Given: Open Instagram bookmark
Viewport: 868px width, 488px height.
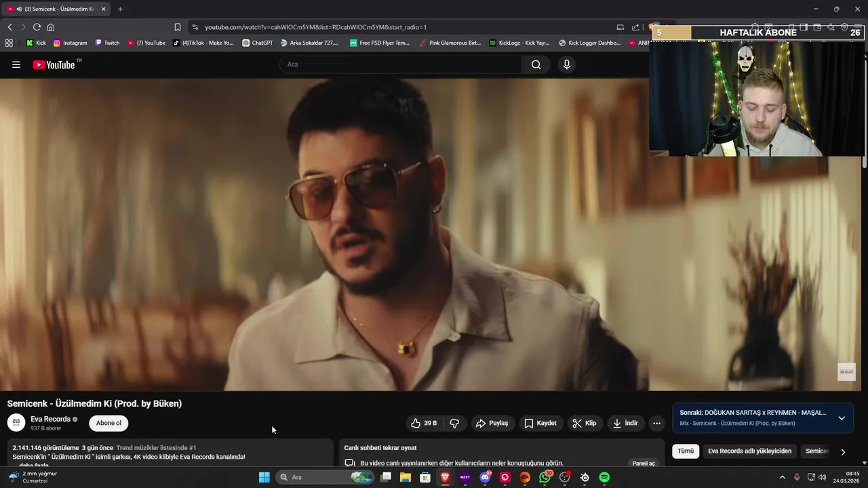Looking at the screenshot, I should 70,43.
